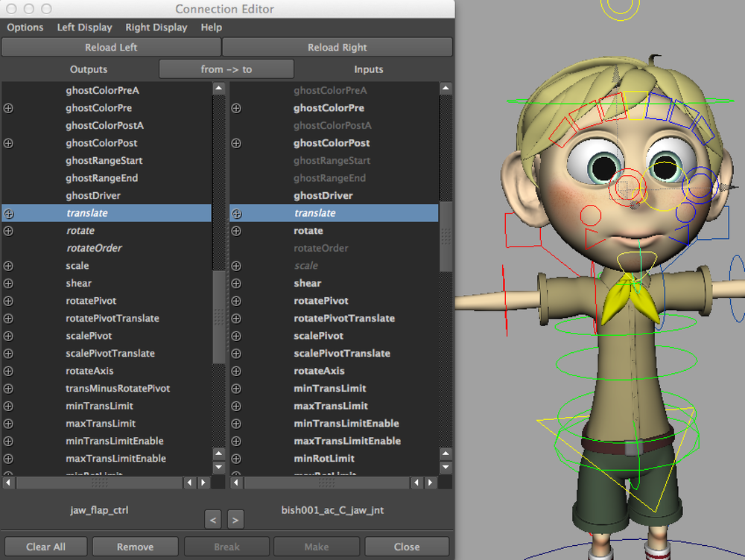
Task: Click the jaw_flap_ctrl node name label
Action: click(99, 510)
